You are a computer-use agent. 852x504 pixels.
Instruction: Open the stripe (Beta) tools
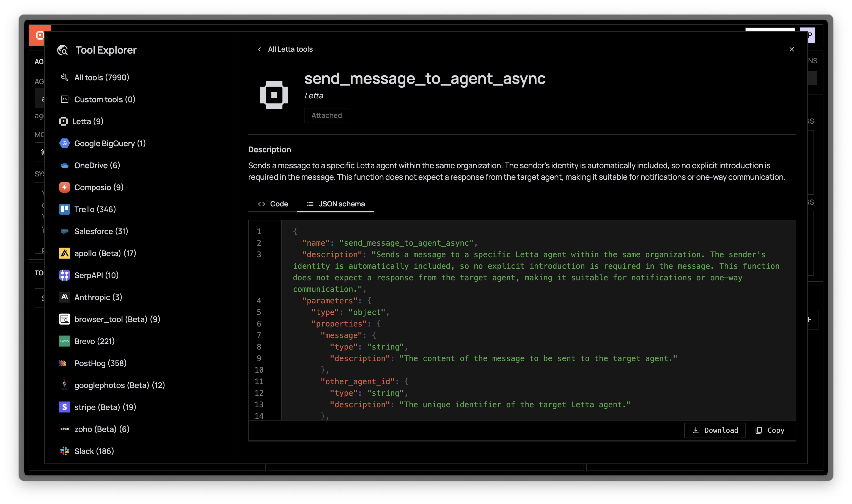click(105, 407)
